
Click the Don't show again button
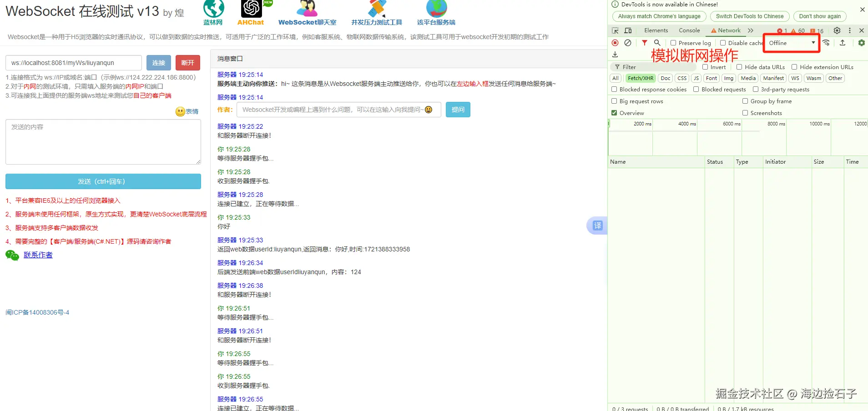[820, 16]
